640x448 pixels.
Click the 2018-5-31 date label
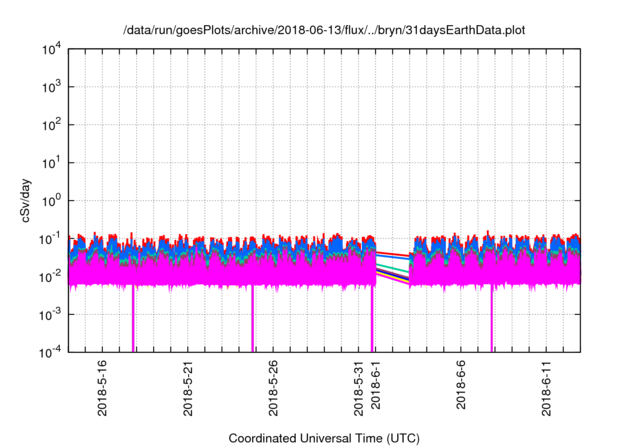coord(358,388)
